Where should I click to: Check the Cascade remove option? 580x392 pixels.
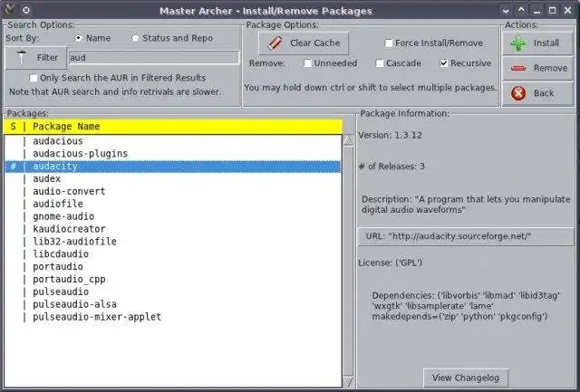click(380, 63)
